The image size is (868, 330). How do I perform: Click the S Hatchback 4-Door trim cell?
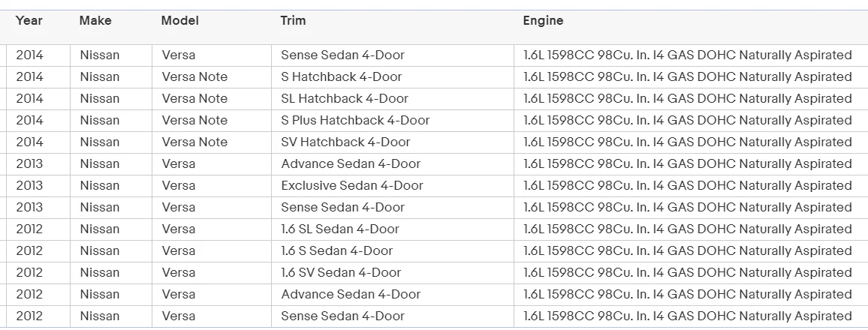click(342, 76)
